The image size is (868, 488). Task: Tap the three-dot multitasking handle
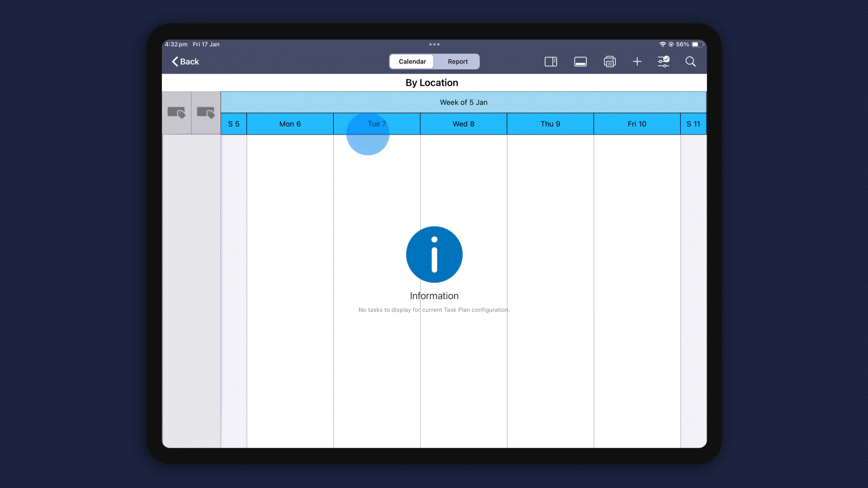pos(434,44)
